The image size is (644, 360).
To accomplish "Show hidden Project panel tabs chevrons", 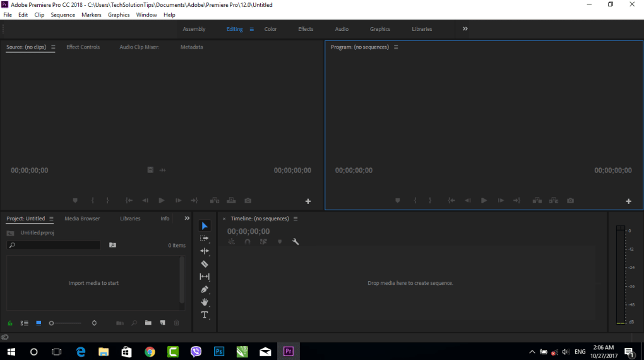I will click(187, 219).
